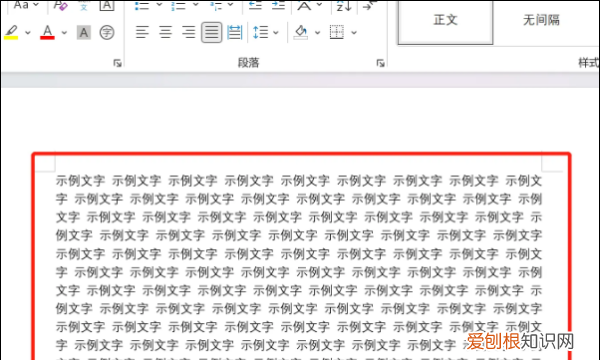Apply paragraph shading paint bucket
600x360 pixels.
click(301, 33)
